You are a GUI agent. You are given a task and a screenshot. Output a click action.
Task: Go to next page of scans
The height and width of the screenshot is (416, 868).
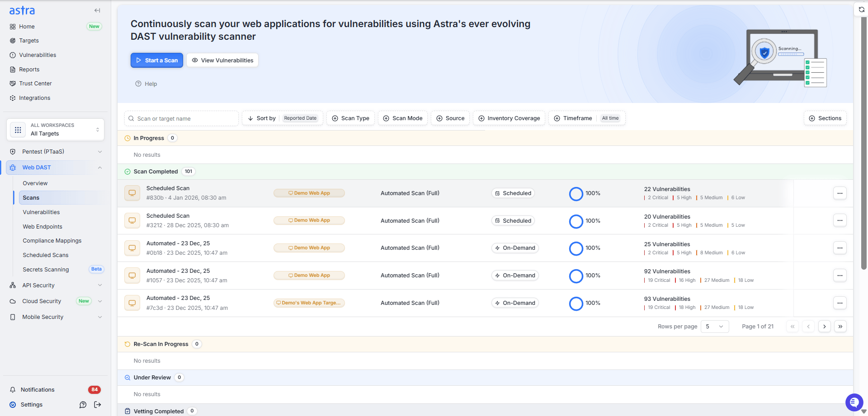coord(825,327)
